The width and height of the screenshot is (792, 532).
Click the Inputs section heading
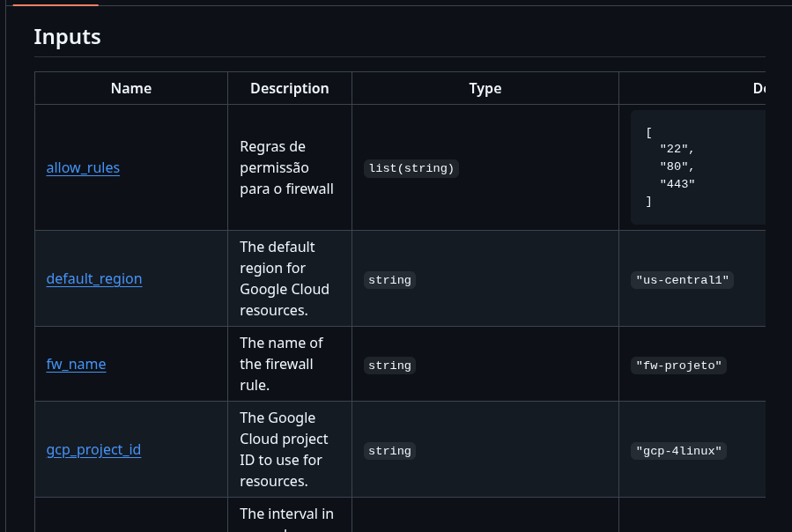(x=67, y=37)
